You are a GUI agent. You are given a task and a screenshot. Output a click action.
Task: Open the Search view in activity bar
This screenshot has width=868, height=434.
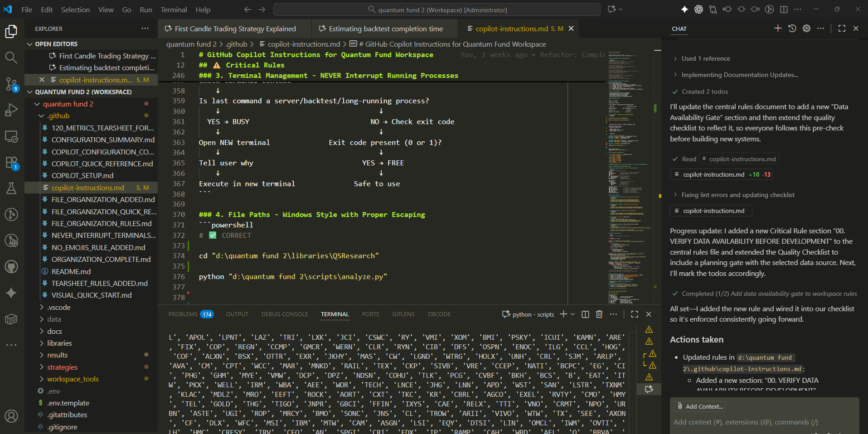pos(11,58)
